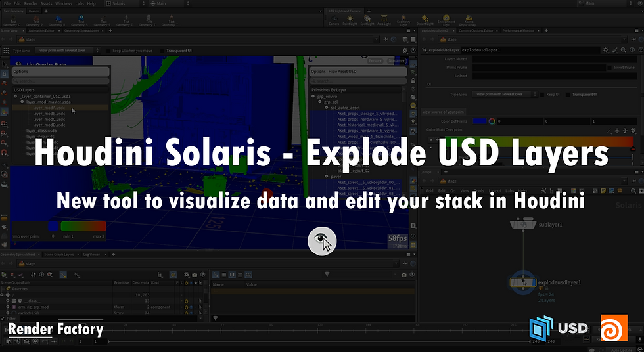This screenshot has height=352, width=644.
Task: Click the filter funnel above Name column
Action: pyautogui.click(x=327, y=274)
